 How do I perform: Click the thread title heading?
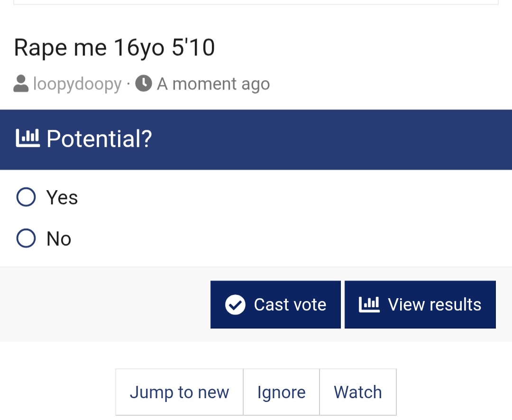[x=114, y=48]
